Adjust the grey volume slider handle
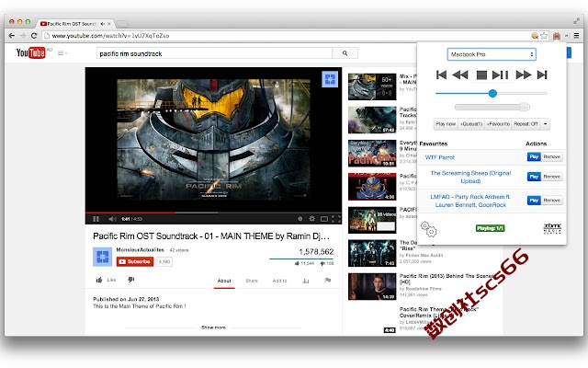Image resolution: width=588 pixels, height=368 pixels. pyautogui.click(x=524, y=107)
